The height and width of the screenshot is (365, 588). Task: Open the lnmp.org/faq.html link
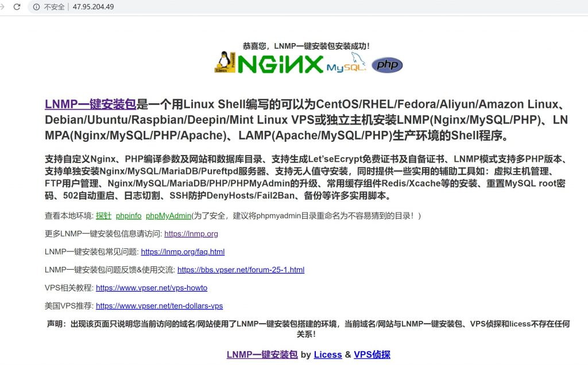coord(183,251)
